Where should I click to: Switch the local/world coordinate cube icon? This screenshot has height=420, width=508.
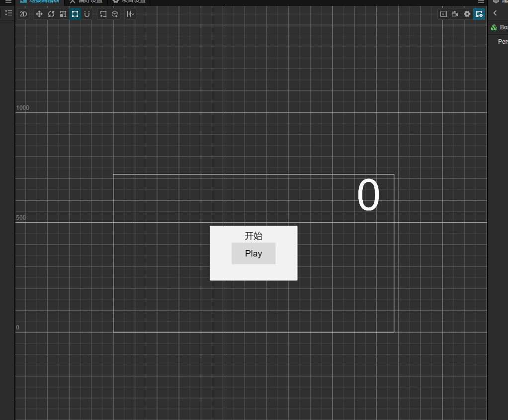click(x=115, y=14)
